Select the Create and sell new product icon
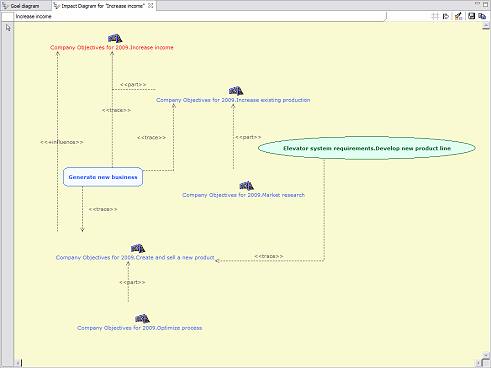The height and width of the screenshot is (368, 491). point(138,248)
